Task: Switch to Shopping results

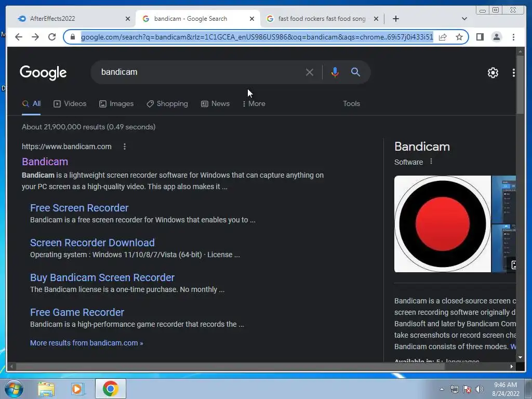Action: [167, 104]
